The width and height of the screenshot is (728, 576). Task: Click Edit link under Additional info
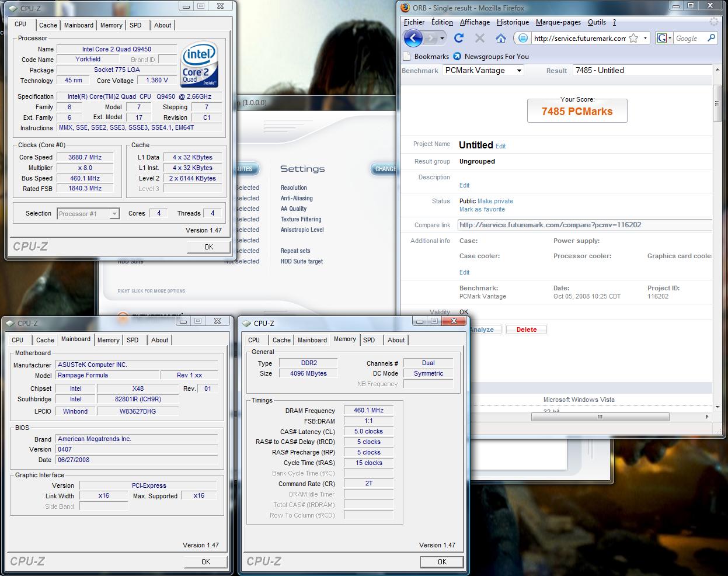464,272
